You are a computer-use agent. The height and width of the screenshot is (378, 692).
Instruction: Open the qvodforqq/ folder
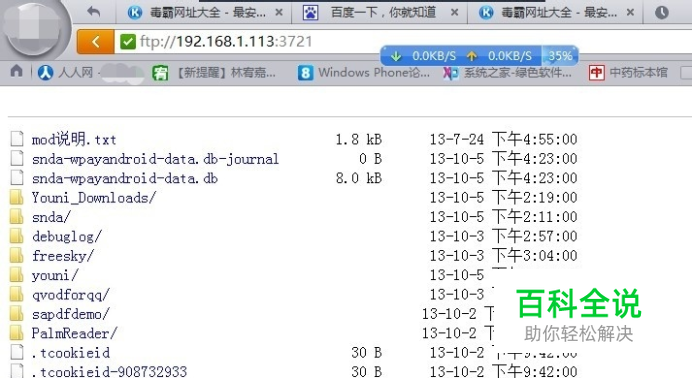coord(71,295)
